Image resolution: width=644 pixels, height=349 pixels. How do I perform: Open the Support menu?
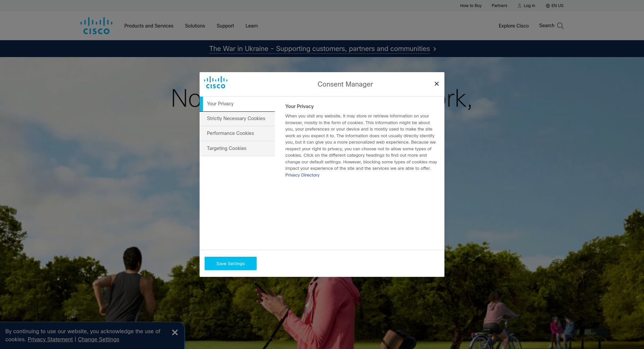(225, 26)
